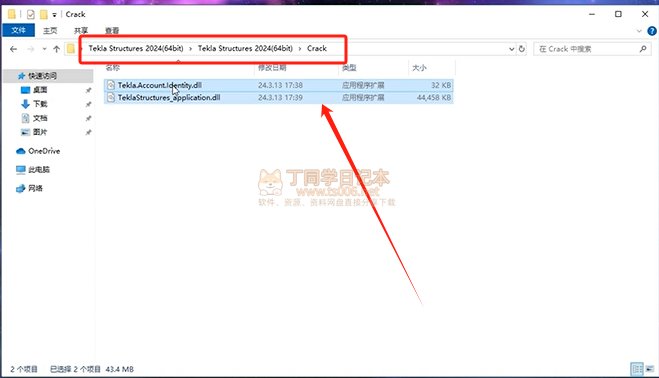Viewport: 659px width, 378px height.
Task: Click the 24.3.13 17:39 date cell
Action: 280,98
